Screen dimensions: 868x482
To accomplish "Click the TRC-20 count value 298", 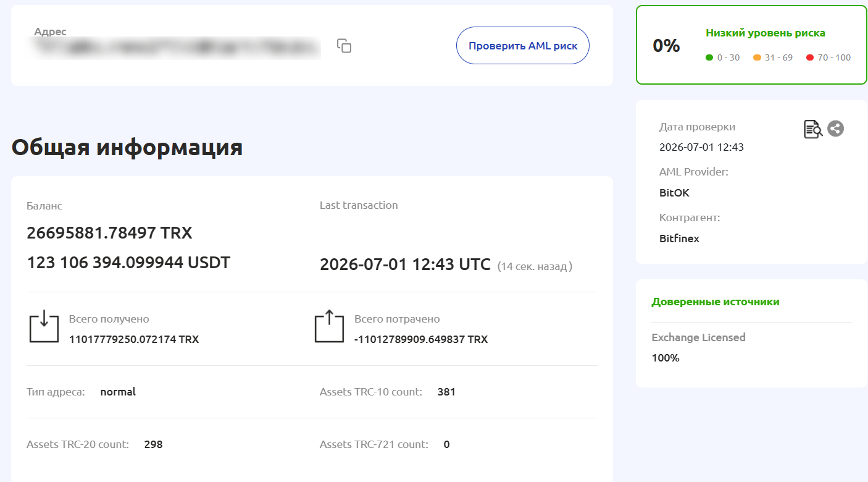I will [153, 444].
